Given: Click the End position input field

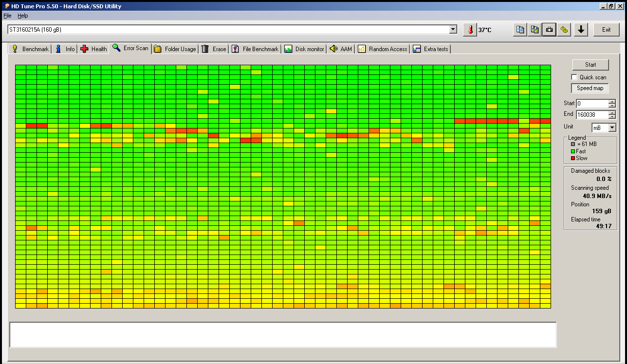Looking at the screenshot, I should point(592,115).
